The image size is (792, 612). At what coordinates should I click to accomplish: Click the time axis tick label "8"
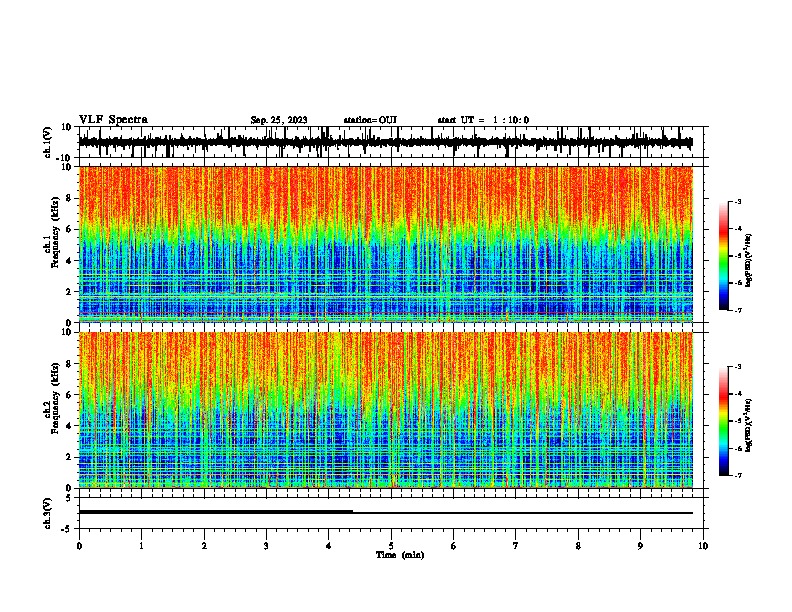click(578, 546)
